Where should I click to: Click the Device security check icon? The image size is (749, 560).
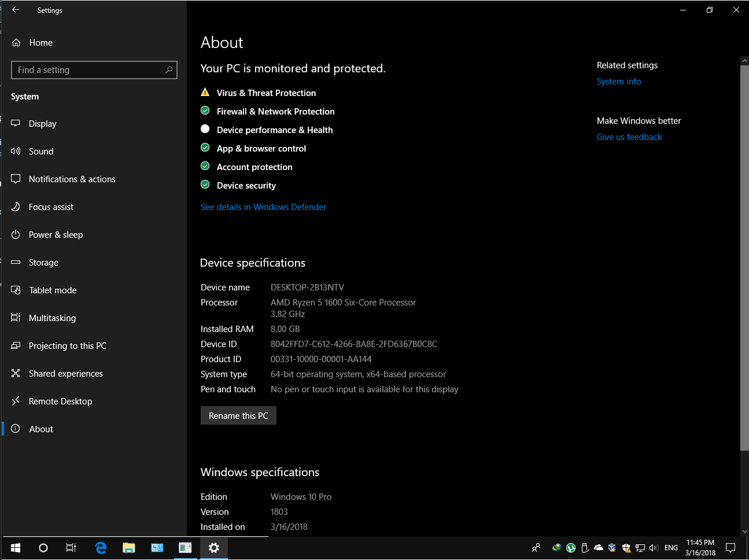(x=205, y=185)
